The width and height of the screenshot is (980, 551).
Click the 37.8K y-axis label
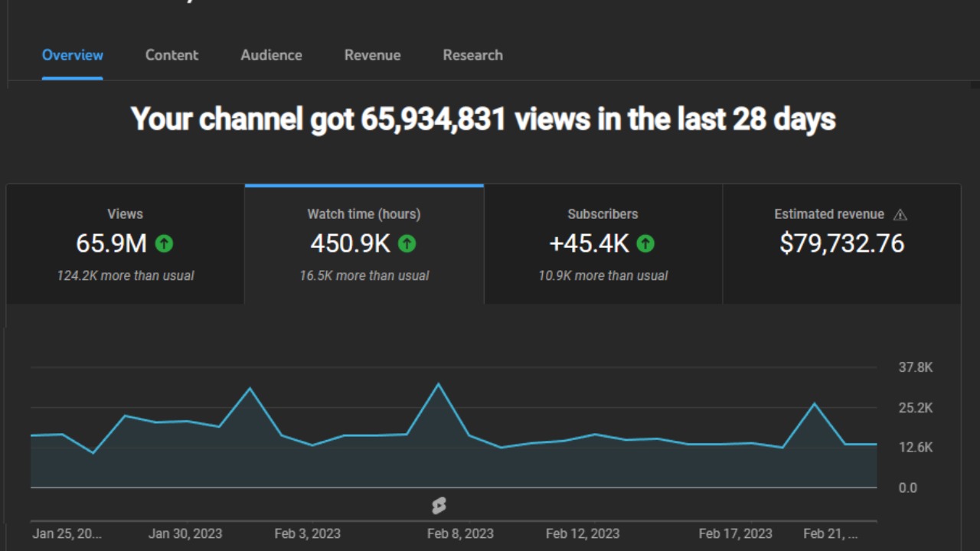pos(915,368)
